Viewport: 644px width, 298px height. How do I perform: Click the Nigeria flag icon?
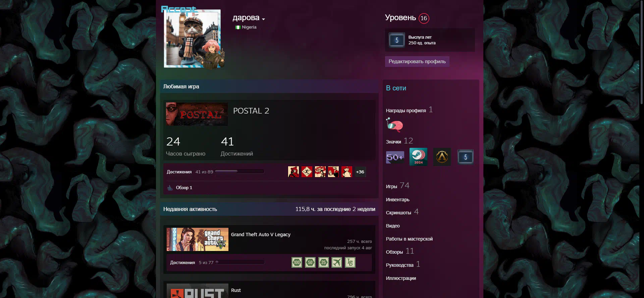(238, 27)
